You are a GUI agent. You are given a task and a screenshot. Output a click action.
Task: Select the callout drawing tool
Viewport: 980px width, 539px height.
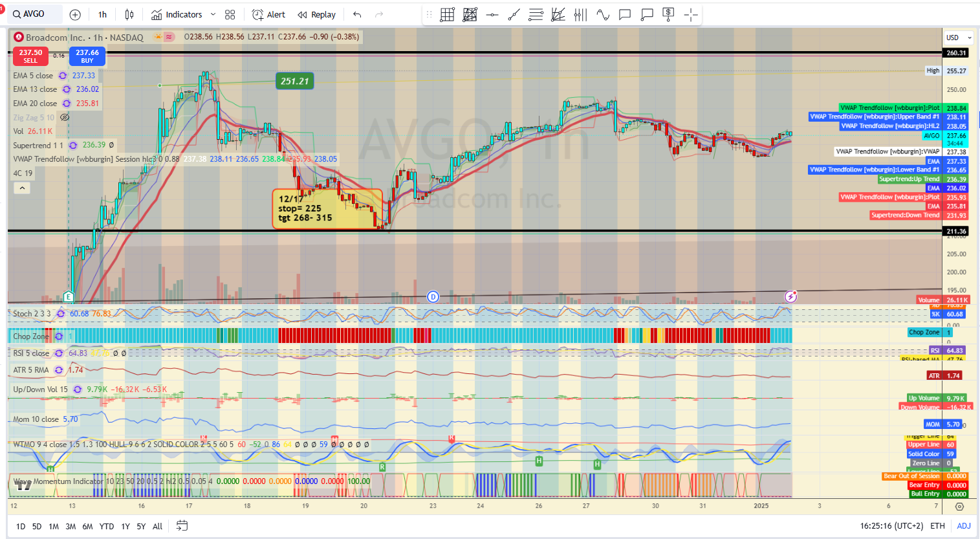coord(647,14)
